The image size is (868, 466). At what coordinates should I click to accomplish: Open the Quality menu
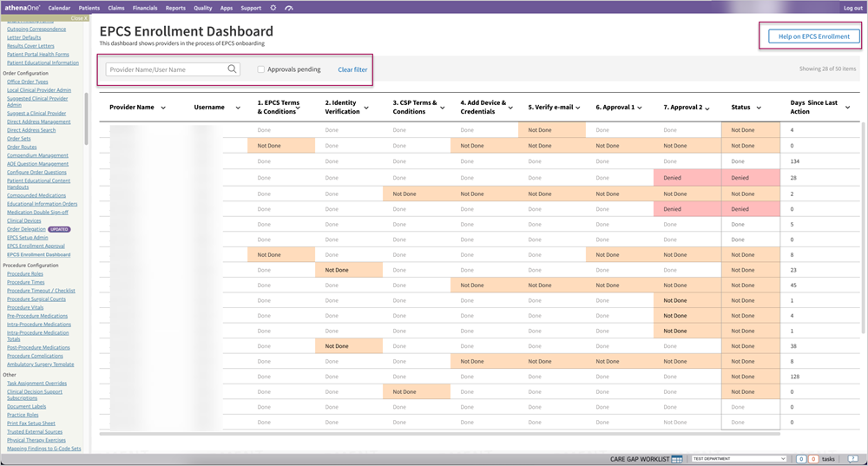point(202,8)
